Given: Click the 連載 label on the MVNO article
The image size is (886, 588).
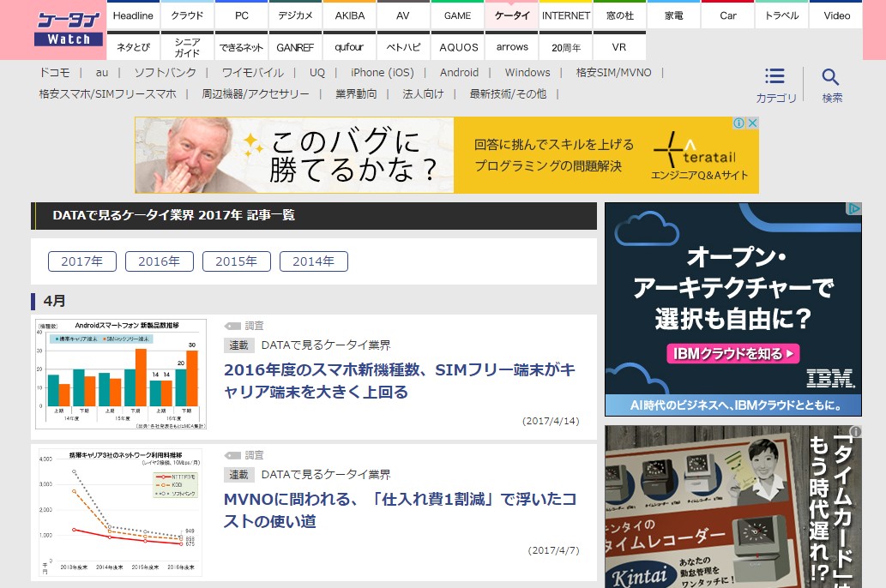Looking at the screenshot, I should [x=238, y=475].
